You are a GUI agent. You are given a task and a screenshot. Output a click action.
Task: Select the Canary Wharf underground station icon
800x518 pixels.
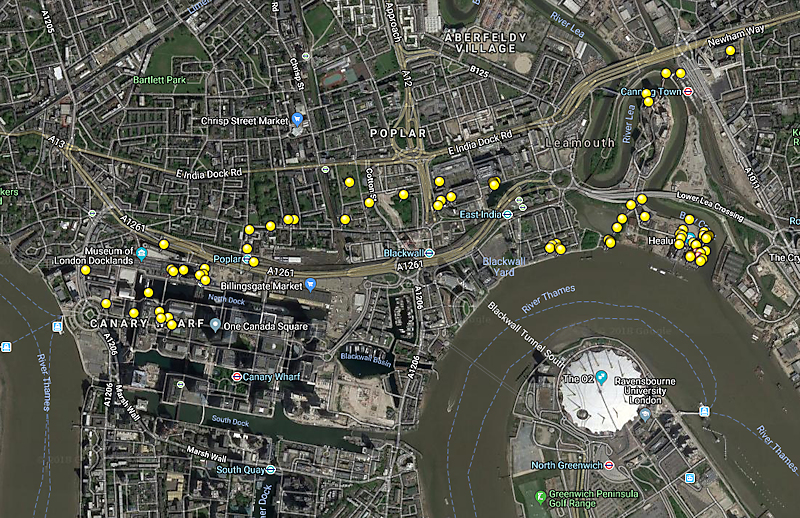tap(237, 377)
